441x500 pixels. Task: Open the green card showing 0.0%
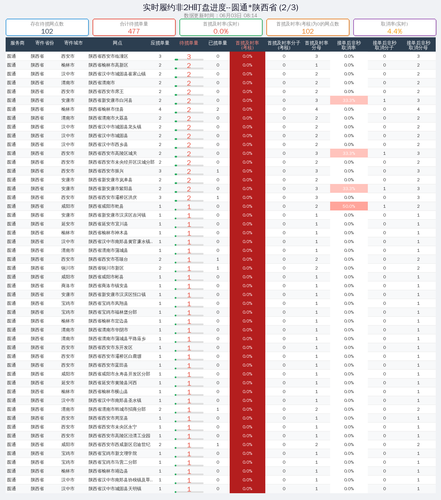tap(221, 27)
